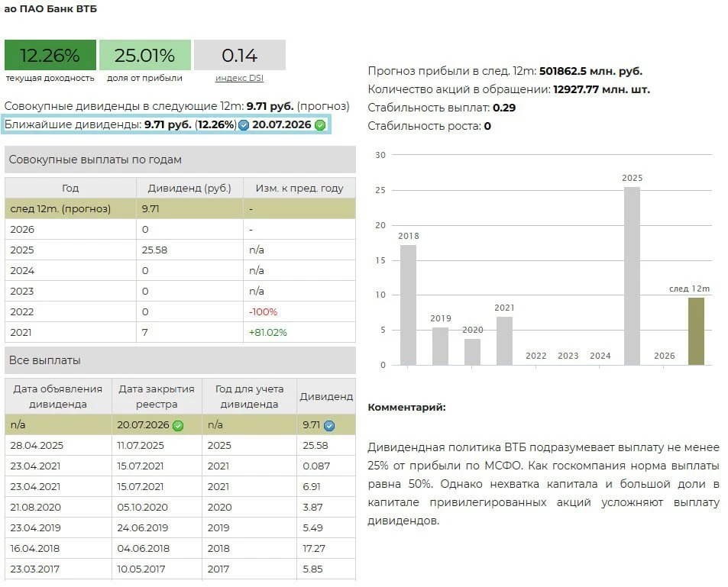Screen dimensions: 728x587
Task: Click the 21.08.2020 announcement date
Action: (36, 507)
